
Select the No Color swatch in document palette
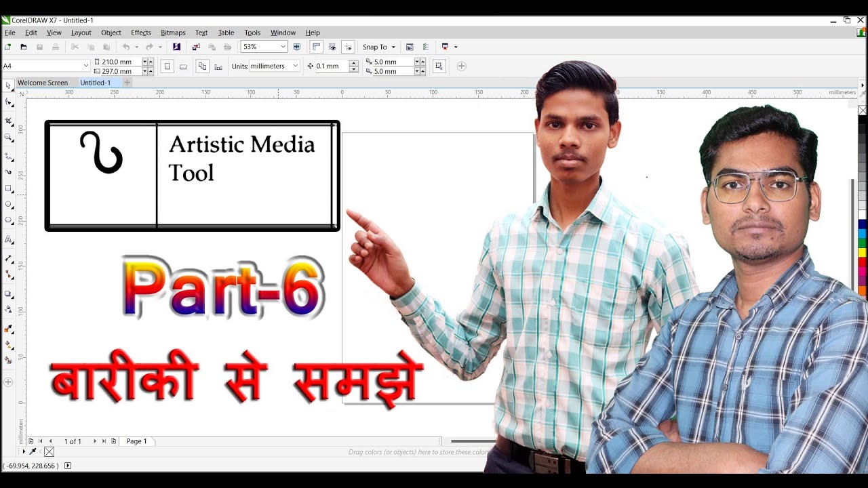pos(49,451)
